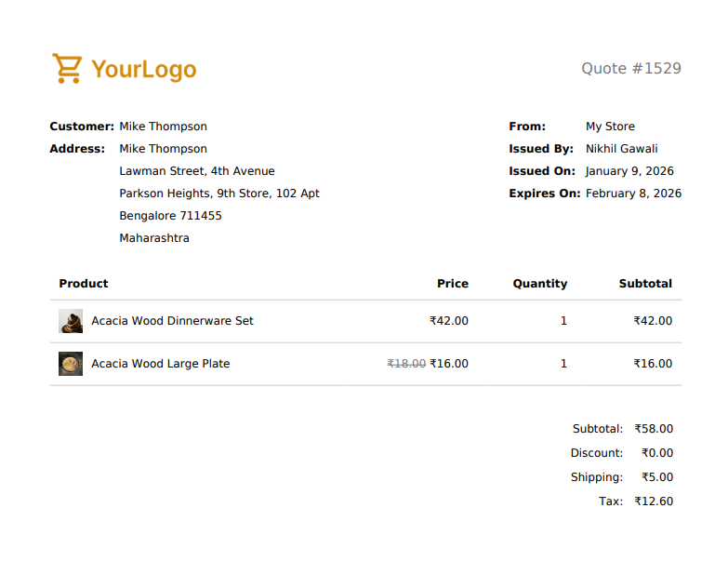This screenshot has width=728, height=588.
Task: Click the Lawman Street, 4th Avenue address line
Action: click(197, 171)
